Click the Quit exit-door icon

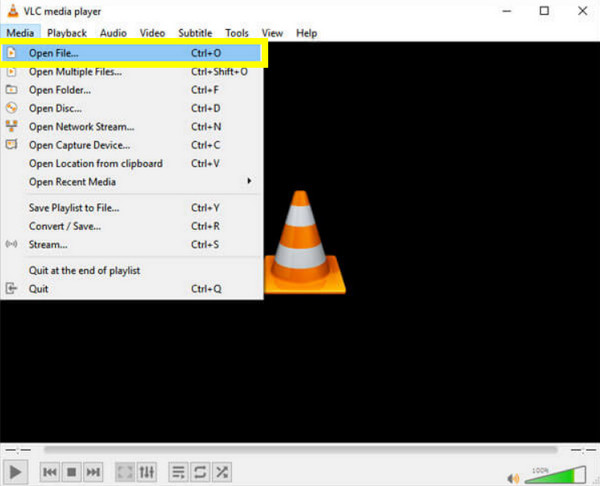point(11,288)
